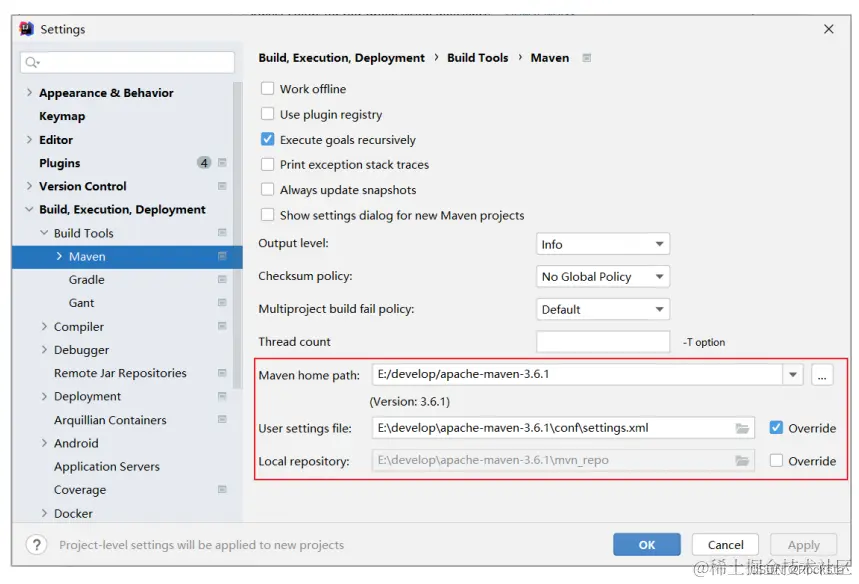Open the Output level dropdown
The image size is (859, 584).
[603, 244]
